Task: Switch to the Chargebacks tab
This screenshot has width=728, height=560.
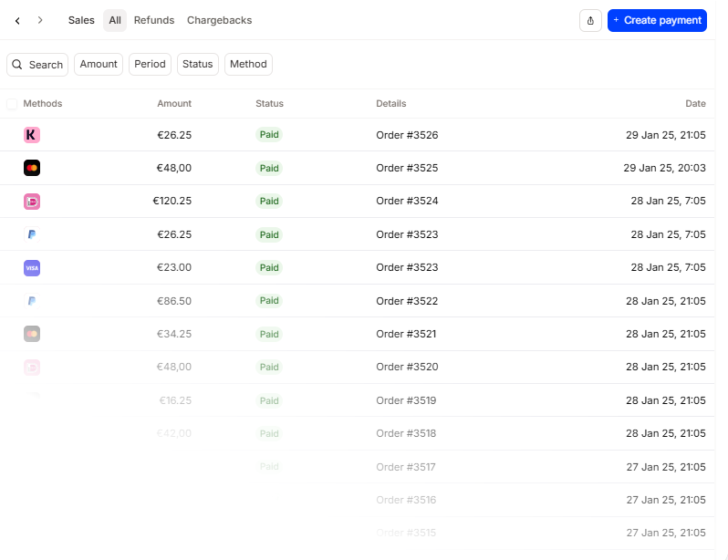Action: click(x=219, y=20)
